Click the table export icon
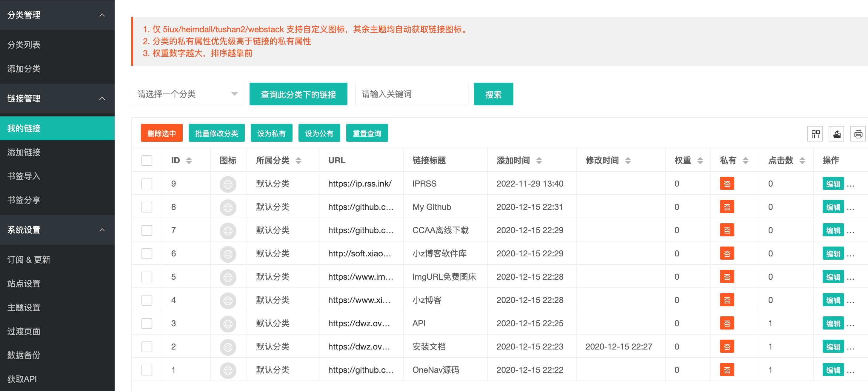The width and height of the screenshot is (868, 391). coord(837,134)
